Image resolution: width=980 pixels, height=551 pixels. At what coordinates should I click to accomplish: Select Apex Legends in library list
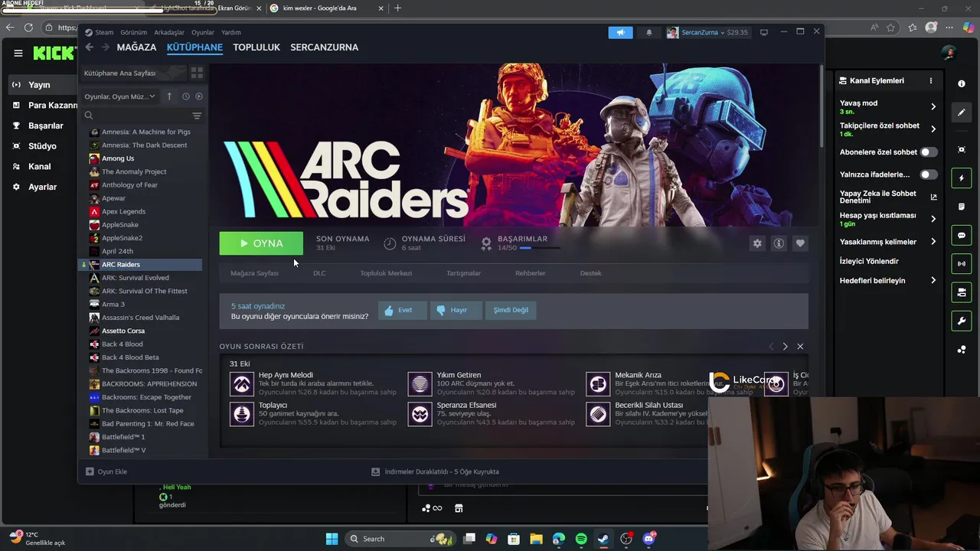(x=123, y=211)
